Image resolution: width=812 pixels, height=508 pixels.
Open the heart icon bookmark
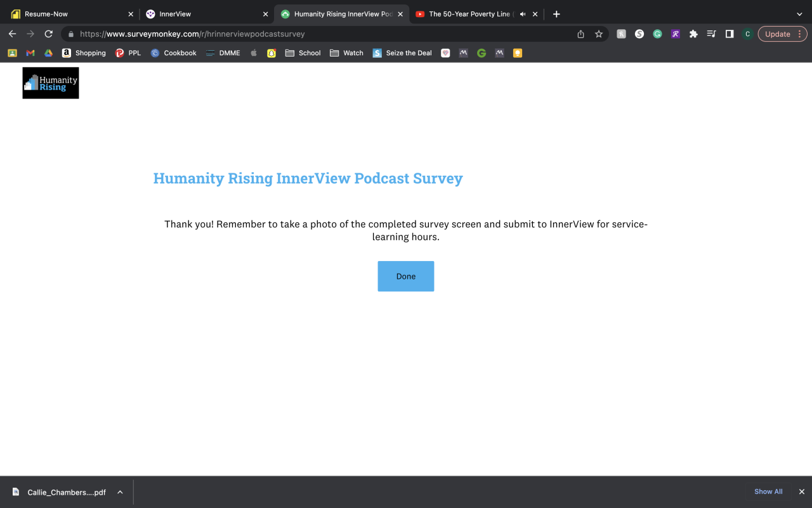[x=445, y=53]
